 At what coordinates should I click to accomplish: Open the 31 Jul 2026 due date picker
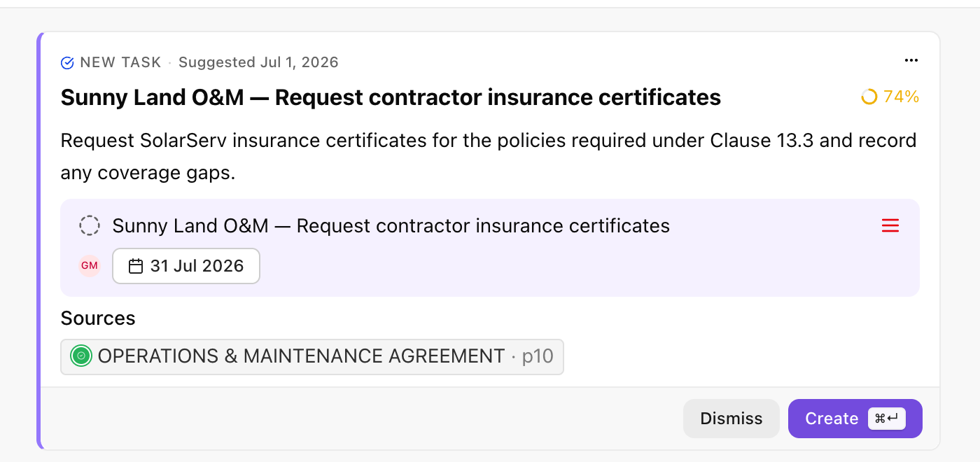[x=186, y=266]
